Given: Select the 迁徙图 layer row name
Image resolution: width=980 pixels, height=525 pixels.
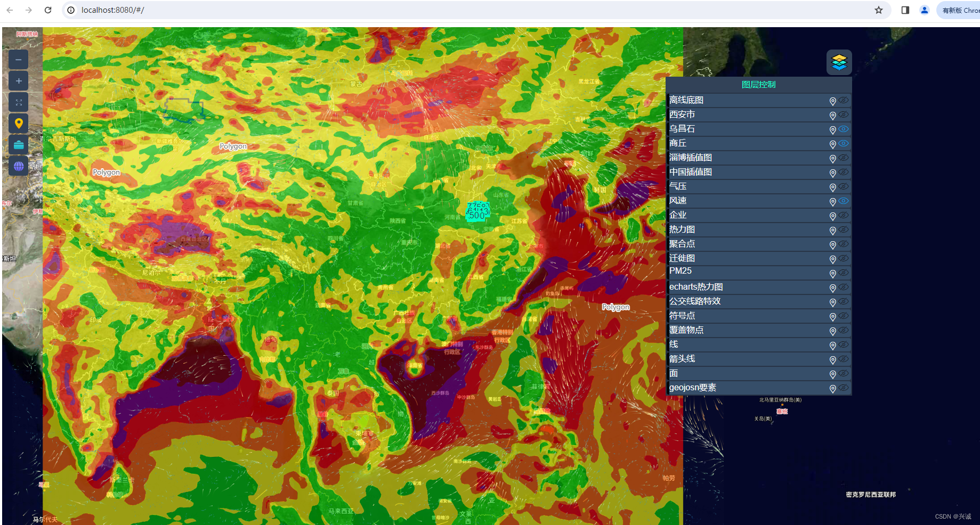Looking at the screenshot, I should 682,258.
